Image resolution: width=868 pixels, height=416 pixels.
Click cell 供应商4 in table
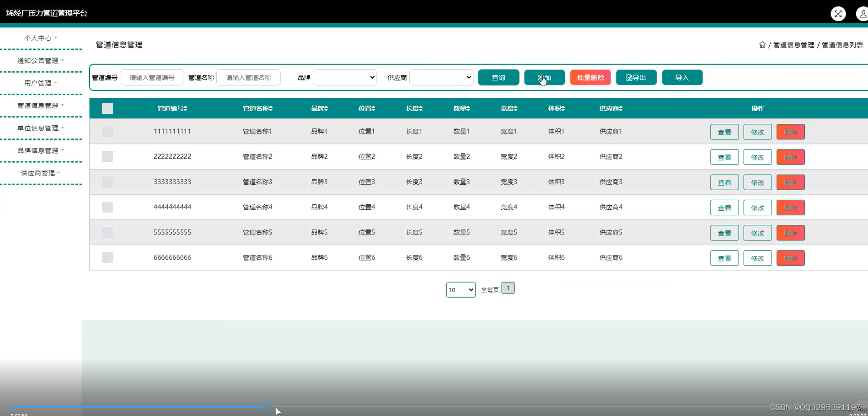(611, 207)
